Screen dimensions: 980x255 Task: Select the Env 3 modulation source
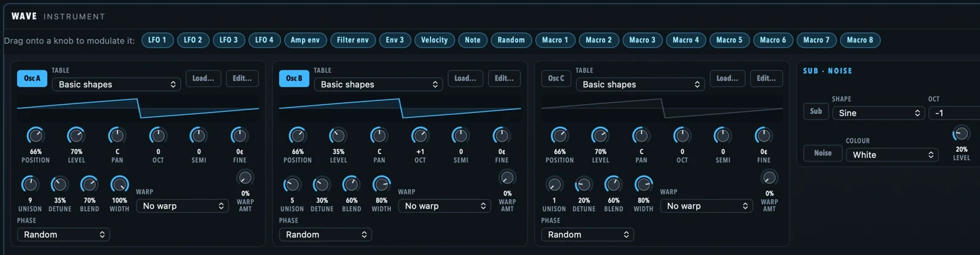[395, 40]
